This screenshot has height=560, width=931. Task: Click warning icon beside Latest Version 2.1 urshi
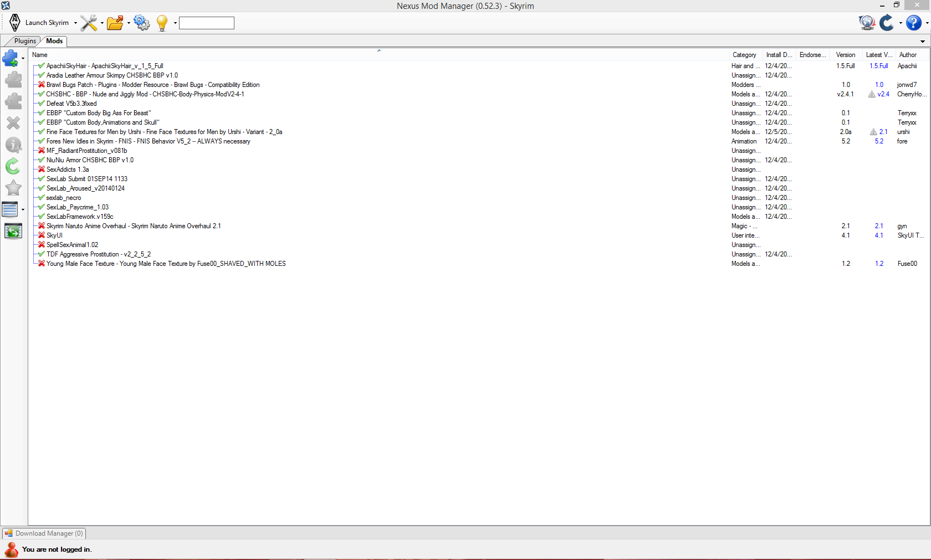[873, 132]
